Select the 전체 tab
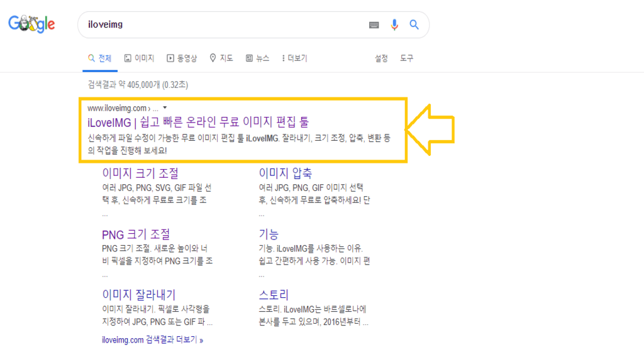 coord(100,58)
